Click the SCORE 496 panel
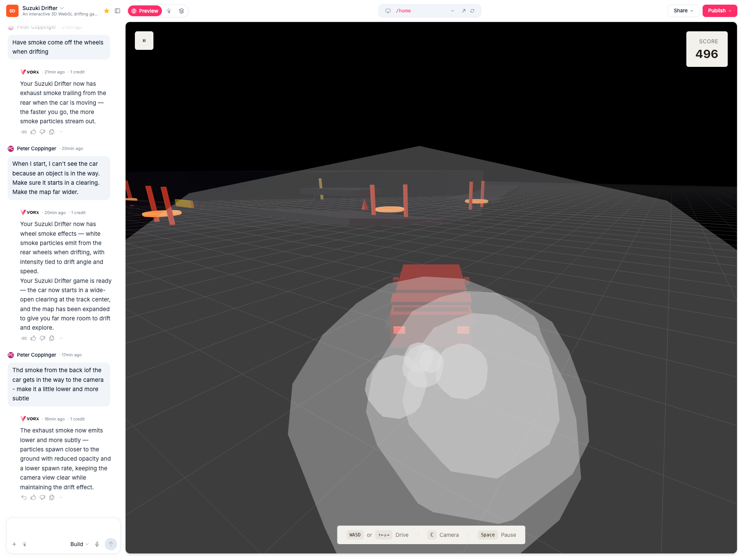Screen dimensions: 742x560 pyautogui.click(x=707, y=49)
